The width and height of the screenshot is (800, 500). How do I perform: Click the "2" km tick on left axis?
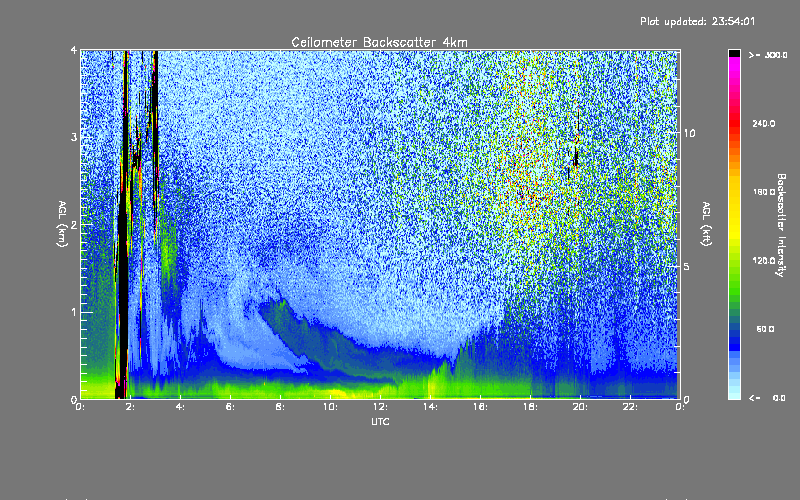coord(74,224)
